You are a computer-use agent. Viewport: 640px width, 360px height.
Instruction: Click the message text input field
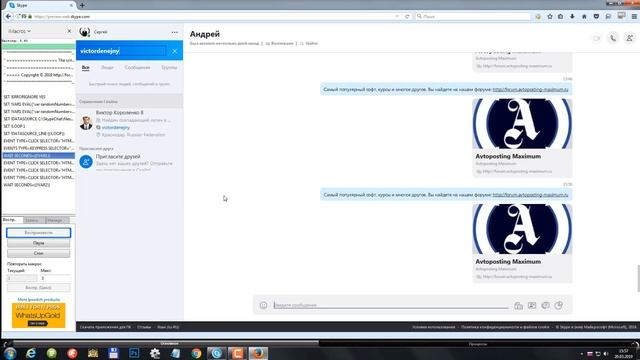(x=391, y=305)
